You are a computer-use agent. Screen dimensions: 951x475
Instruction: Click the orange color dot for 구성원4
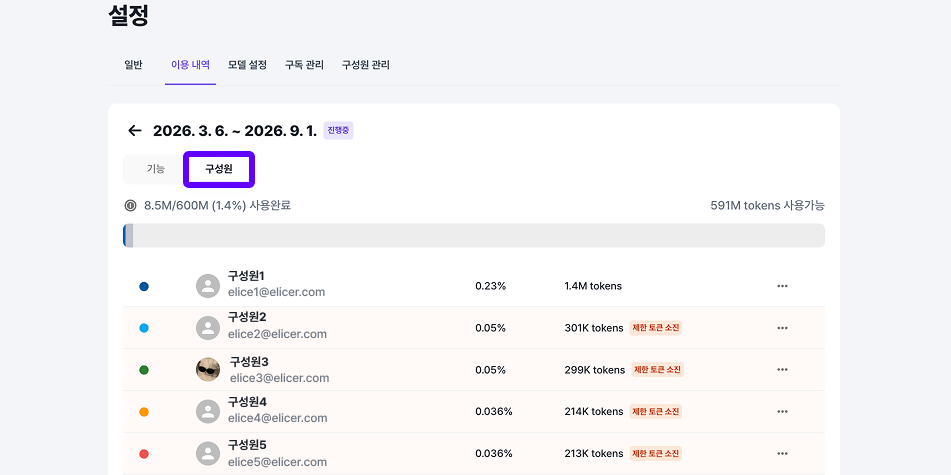144,412
